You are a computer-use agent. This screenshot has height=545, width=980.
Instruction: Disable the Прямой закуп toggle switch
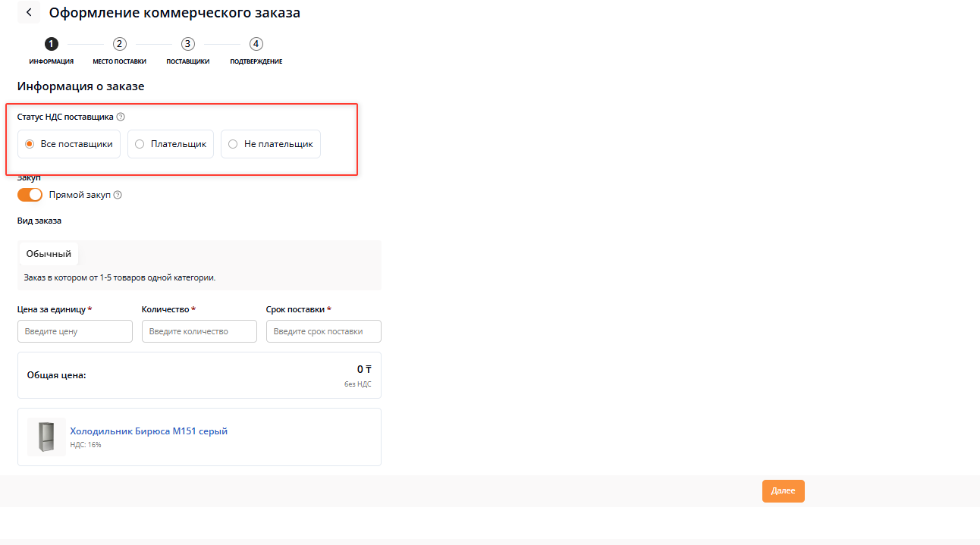point(30,195)
